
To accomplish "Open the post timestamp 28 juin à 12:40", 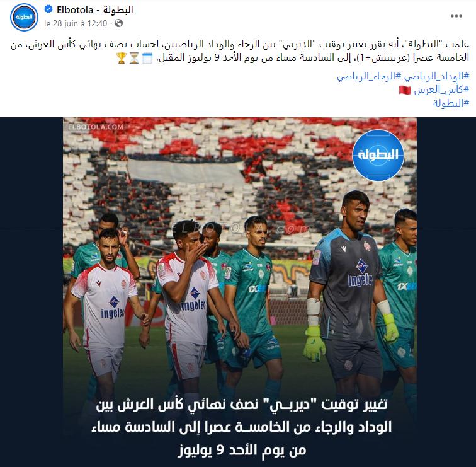I will (x=76, y=23).
